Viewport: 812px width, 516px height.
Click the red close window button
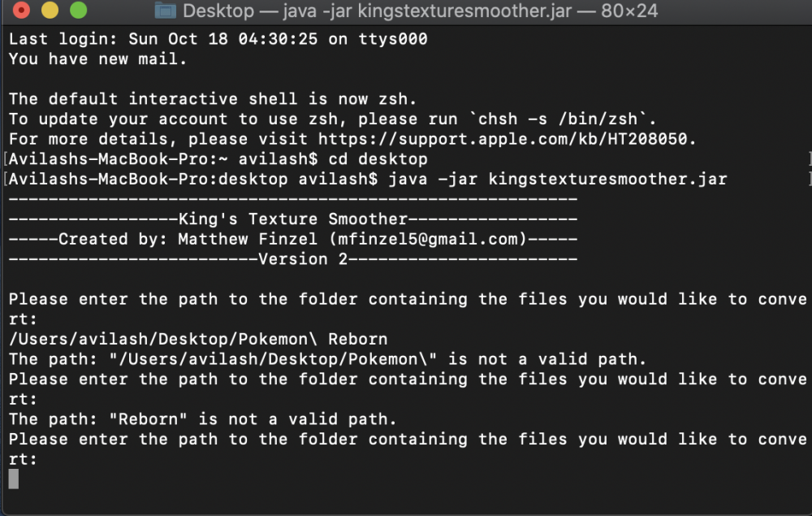tap(21, 10)
